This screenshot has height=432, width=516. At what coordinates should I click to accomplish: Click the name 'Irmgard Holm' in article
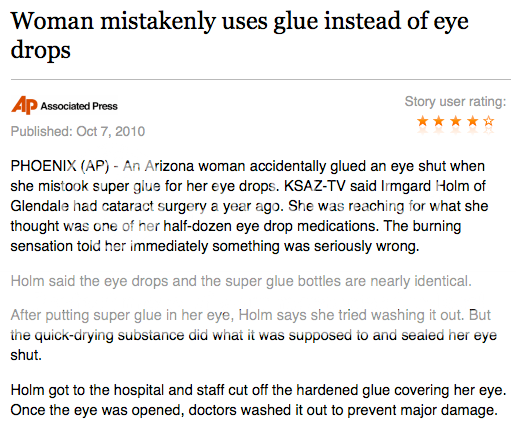(x=425, y=186)
